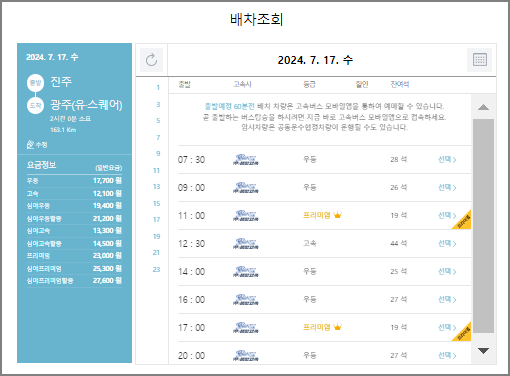
Task: Jump to hour 1 in time list
Action: [158, 88]
